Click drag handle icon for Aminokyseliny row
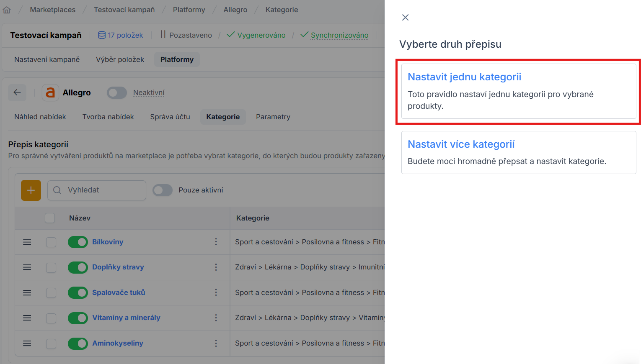Screen dimensions: 641x364 click(x=27, y=343)
